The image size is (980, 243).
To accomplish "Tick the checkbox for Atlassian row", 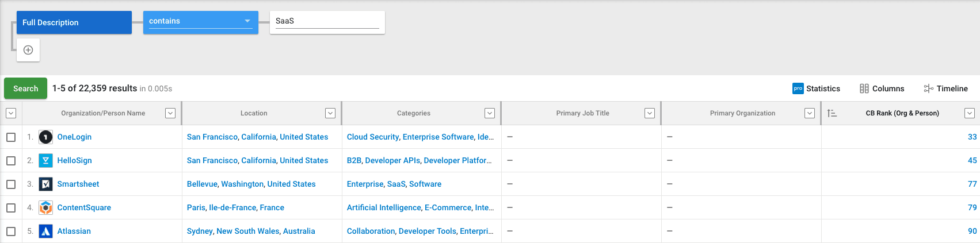I will pos(11,231).
